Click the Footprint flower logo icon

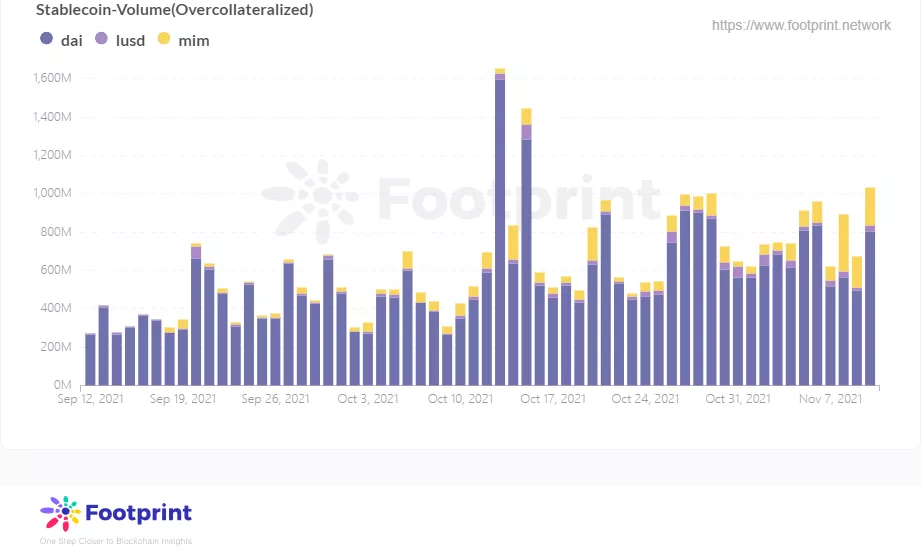click(60, 513)
